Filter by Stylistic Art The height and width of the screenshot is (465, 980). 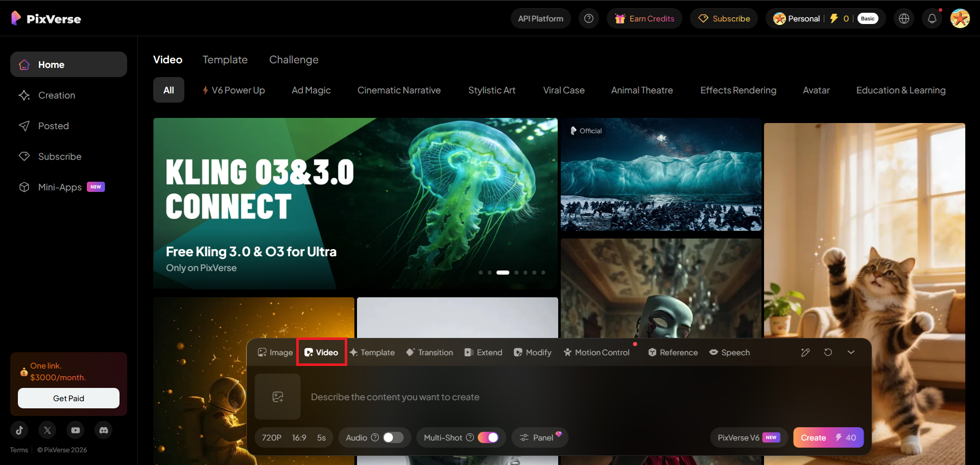click(492, 90)
